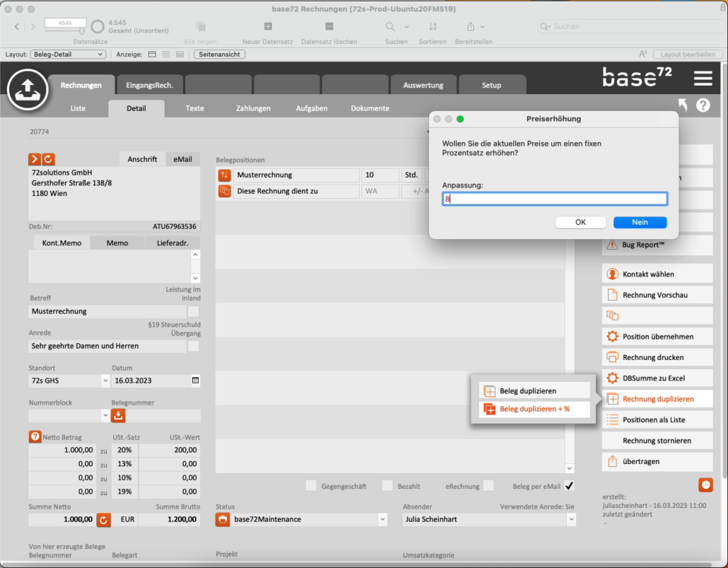Click the Suchen magnifier toolbar icon
The width and height of the screenshot is (728, 568).
coord(390,27)
